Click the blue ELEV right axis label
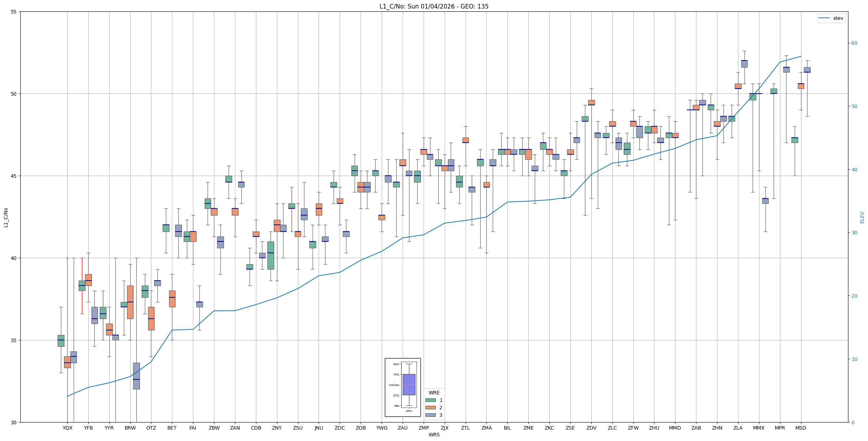Viewport: 868px width, 441px height. [862, 217]
